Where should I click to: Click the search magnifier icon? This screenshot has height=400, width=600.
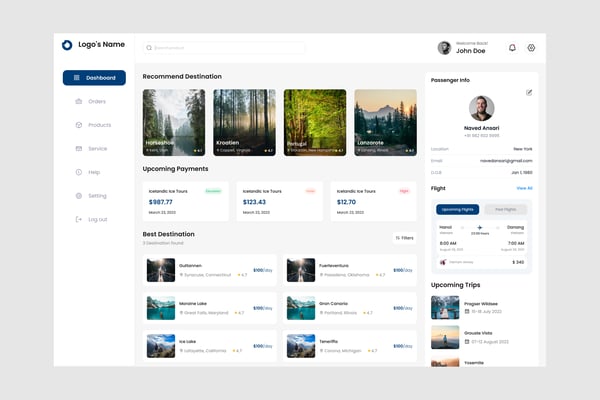149,48
